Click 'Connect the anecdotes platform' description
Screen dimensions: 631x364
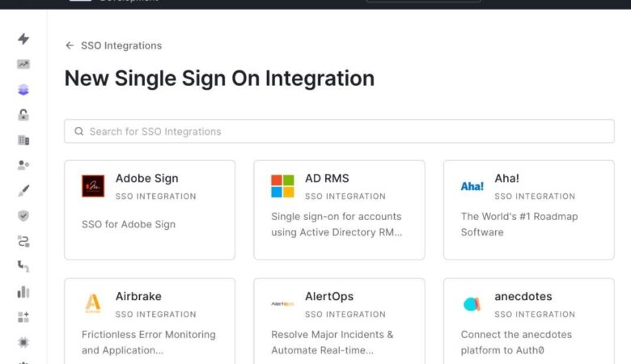point(516,342)
